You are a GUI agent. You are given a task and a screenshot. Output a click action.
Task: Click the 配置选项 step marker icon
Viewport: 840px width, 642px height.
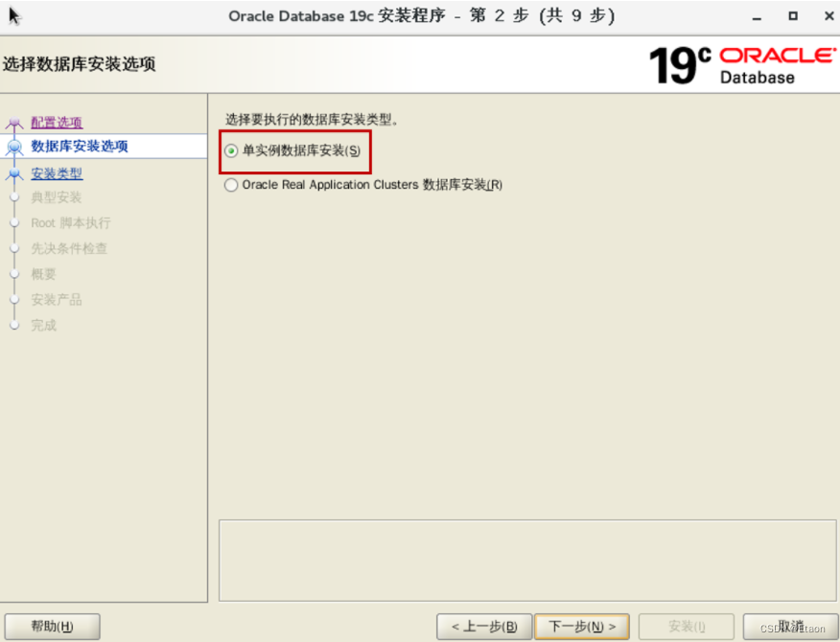(14, 124)
